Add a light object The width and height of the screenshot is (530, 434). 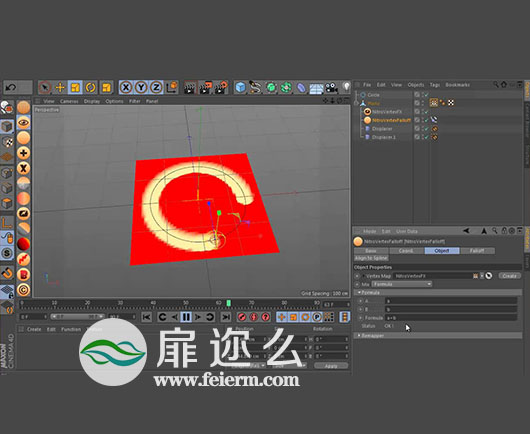click(346, 87)
